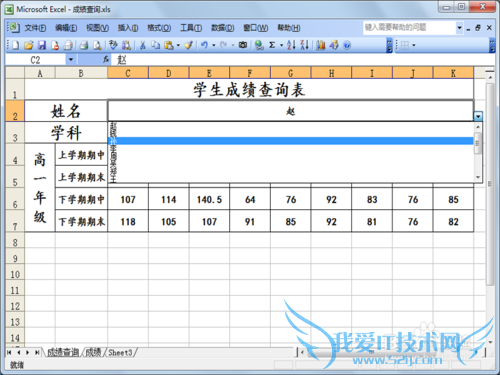This screenshot has height=375, width=500.
Task: Click inside the Name Box showing C2
Action: 36,60
